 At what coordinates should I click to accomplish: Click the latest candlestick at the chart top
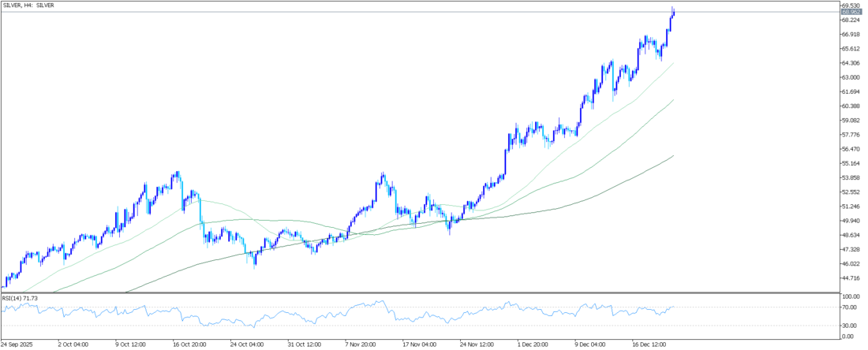click(673, 13)
